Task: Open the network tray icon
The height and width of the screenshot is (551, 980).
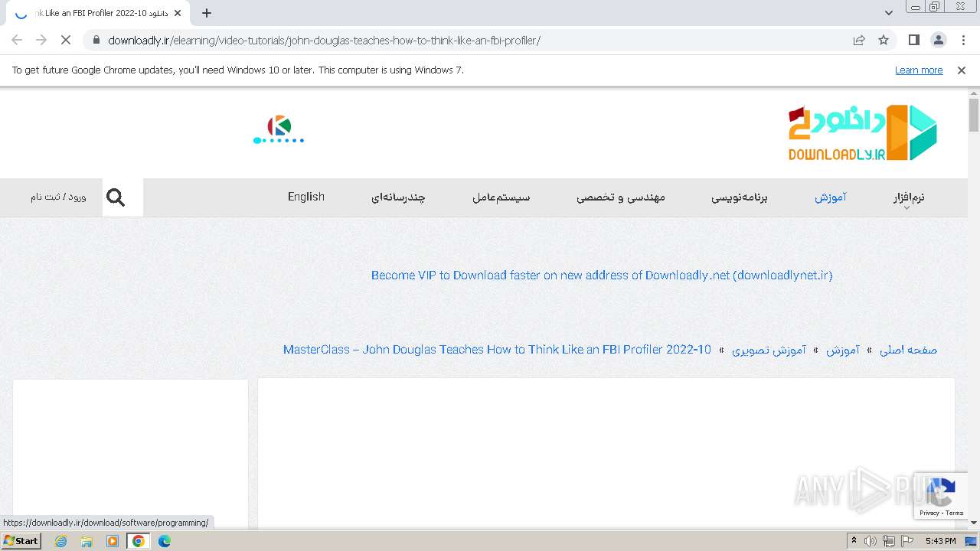Action: (x=889, y=541)
